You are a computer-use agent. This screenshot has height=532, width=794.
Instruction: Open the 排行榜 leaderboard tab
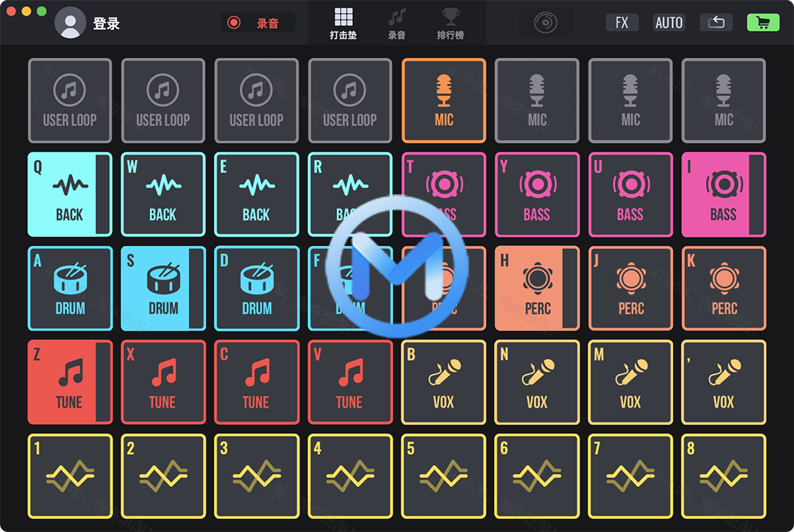pos(450,22)
